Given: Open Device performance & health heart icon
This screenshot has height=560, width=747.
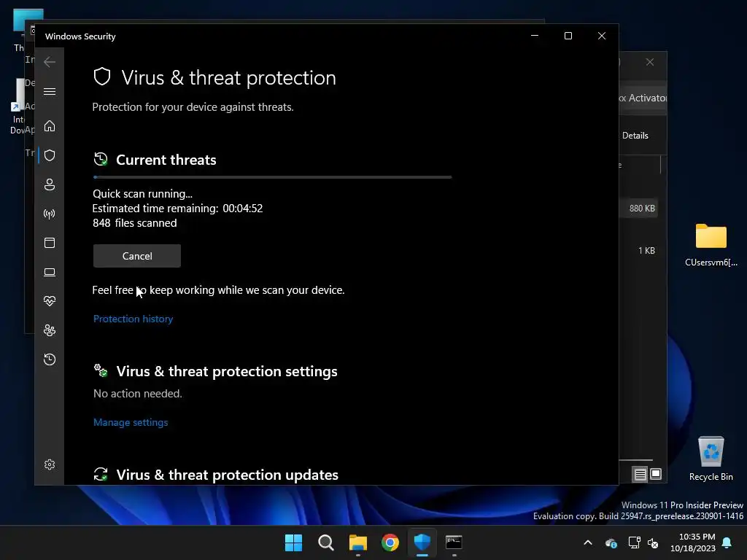Looking at the screenshot, I should click(50, 301).
